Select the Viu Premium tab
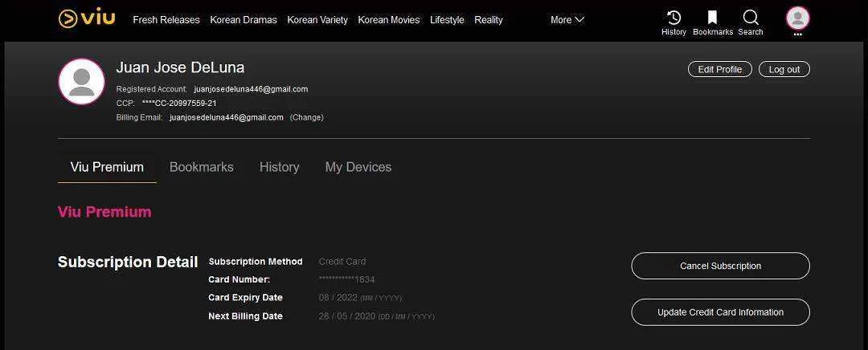The width and height of the screenshot is (868, 350). pyautogui.click(x=107, y=167)
